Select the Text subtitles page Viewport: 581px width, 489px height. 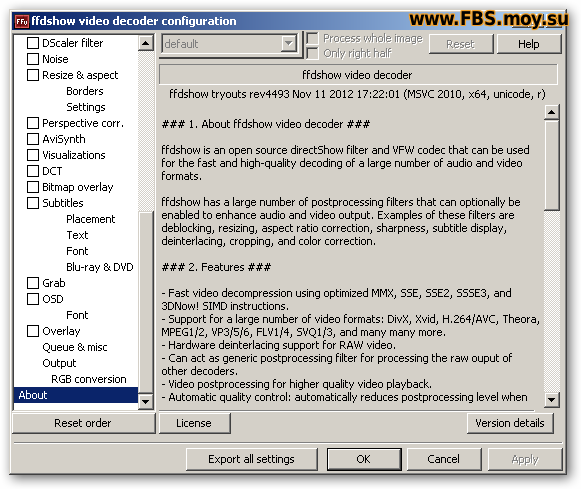tap(77, 235)
